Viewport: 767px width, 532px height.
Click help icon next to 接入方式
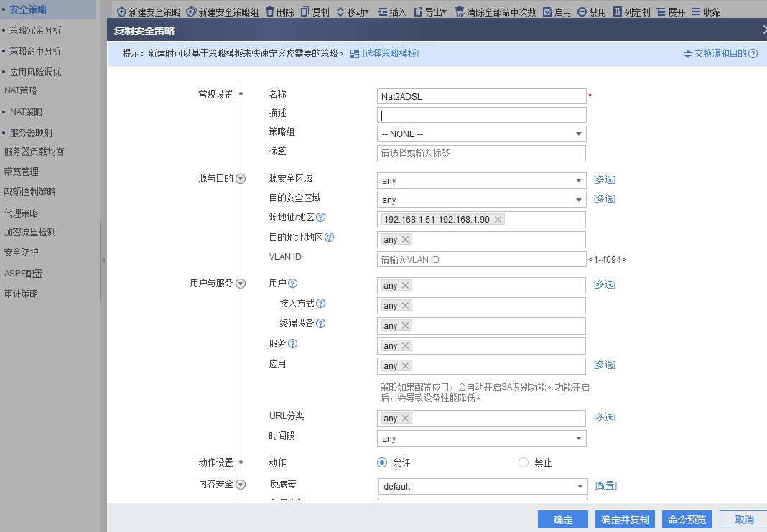tap(321, 303)
